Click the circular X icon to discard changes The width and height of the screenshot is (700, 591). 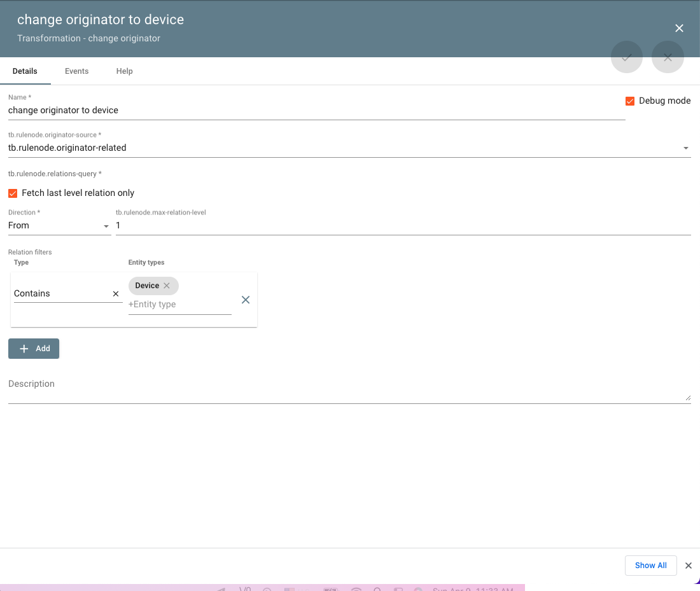coord(668,57)
